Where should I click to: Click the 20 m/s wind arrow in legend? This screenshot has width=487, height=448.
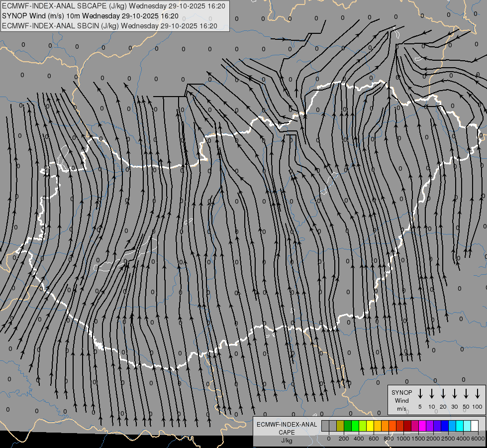pyautogui.click(x=443, y=394)
